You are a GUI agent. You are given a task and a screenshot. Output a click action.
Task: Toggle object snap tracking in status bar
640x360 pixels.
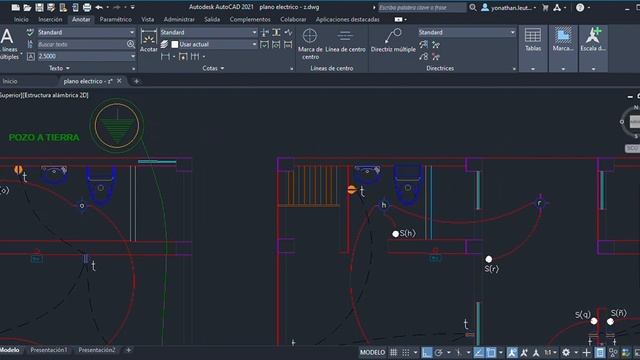pyautogui.click(x=479, y=352)
